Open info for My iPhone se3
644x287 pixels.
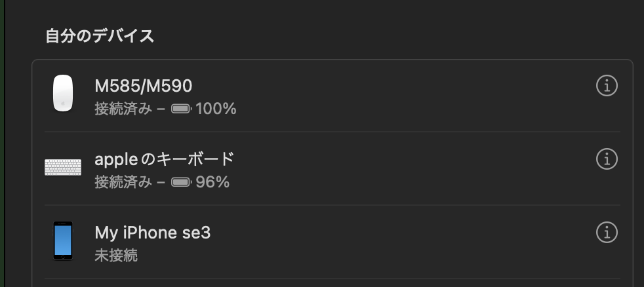click(607, 232)
